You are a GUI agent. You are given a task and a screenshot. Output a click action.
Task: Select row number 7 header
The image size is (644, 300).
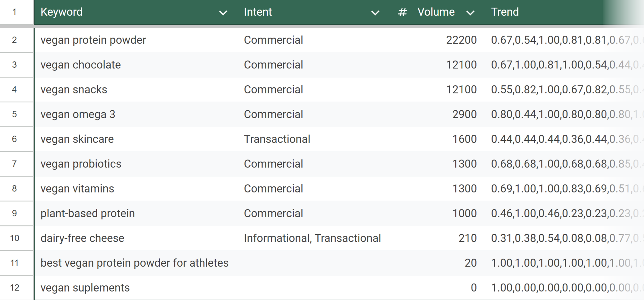click(x=14, y=164)
